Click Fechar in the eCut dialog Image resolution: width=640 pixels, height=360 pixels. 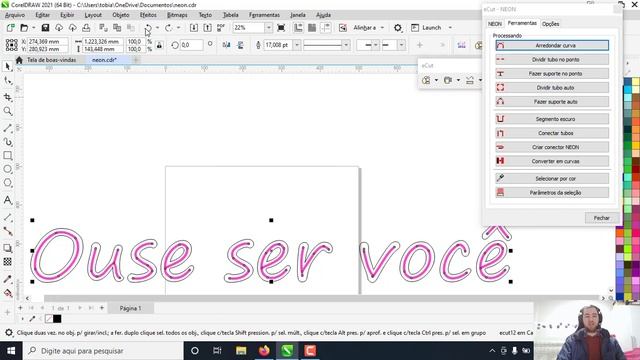tap(601, 218)
